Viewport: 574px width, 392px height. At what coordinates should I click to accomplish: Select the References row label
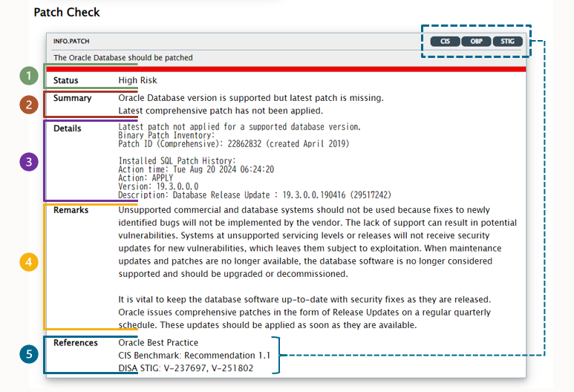click(76, 343)
